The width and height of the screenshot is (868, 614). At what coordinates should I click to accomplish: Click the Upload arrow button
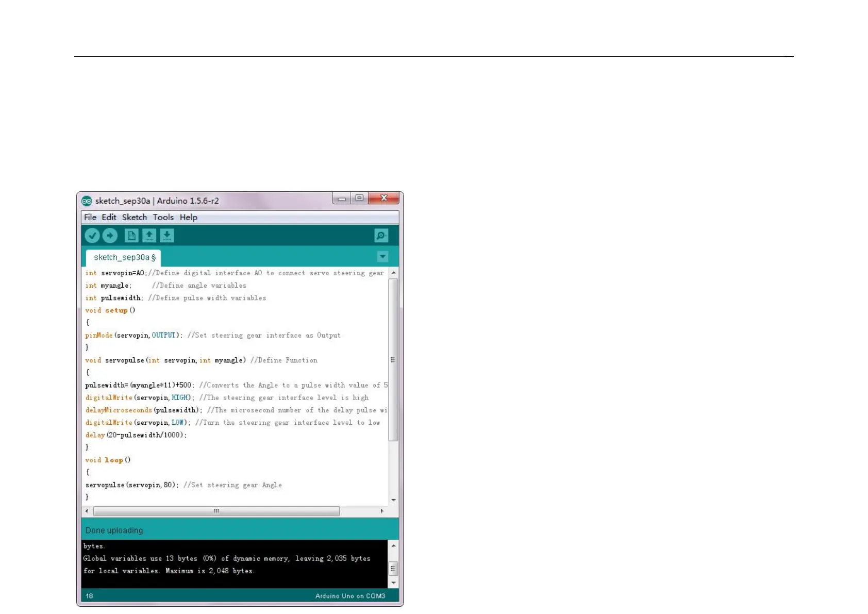pos(110,236)
